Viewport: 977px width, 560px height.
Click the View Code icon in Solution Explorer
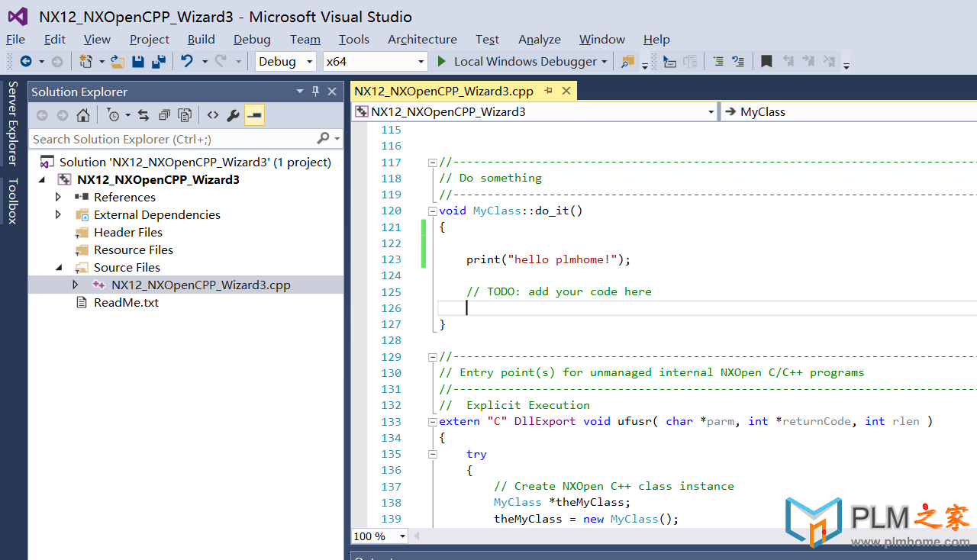click(x=213, y=115)
